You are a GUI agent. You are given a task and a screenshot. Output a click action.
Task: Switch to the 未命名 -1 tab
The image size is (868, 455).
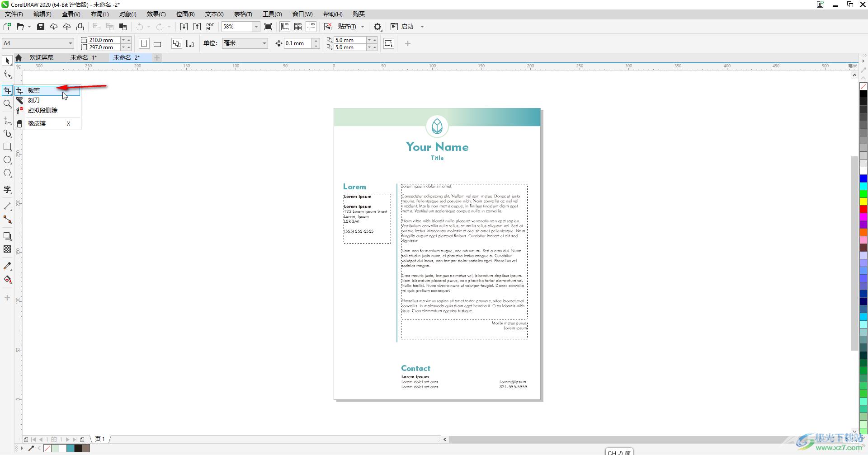click(84, 58)
